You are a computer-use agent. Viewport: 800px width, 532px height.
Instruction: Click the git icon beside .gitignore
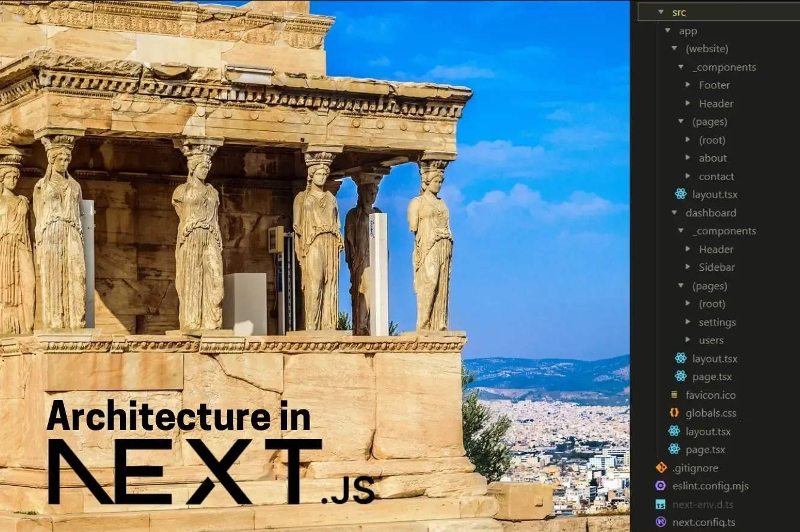[661, 467]
